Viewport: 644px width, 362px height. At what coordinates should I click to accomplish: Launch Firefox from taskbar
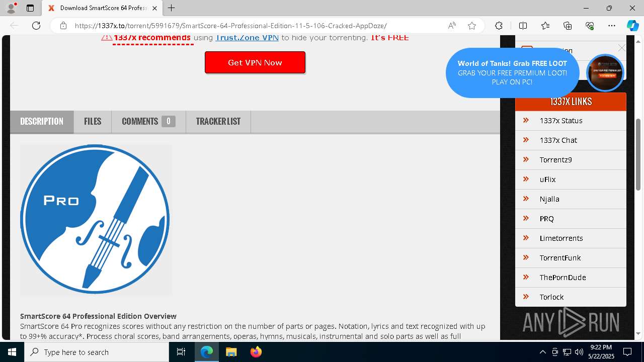256,352
